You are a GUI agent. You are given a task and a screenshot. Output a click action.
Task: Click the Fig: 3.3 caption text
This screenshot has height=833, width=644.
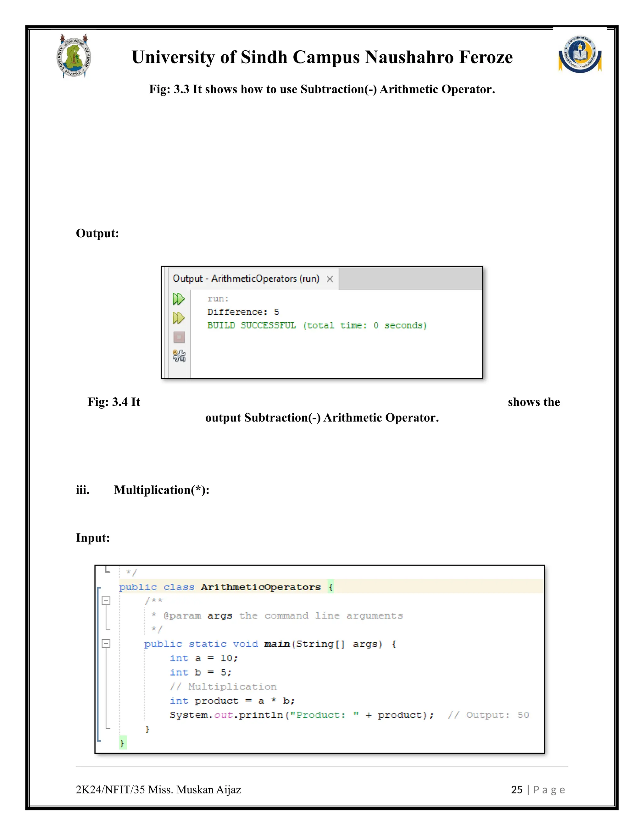[322, 89]
